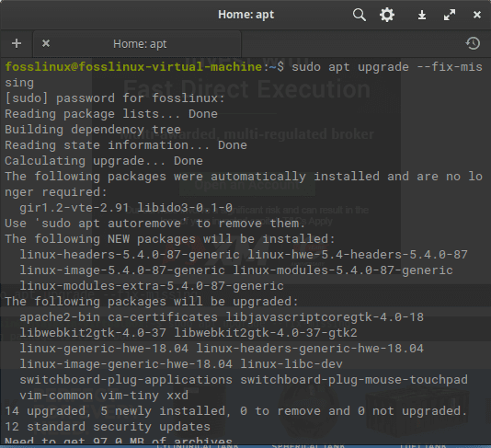Click the package 'xxd'
This screenshot has width=491, height=448.
pos(177,396)
